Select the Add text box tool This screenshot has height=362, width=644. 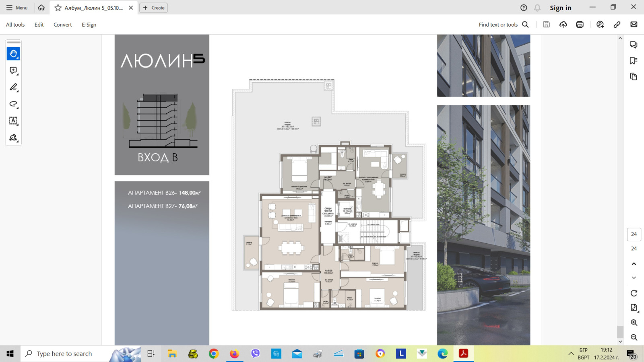click(13, 121)
